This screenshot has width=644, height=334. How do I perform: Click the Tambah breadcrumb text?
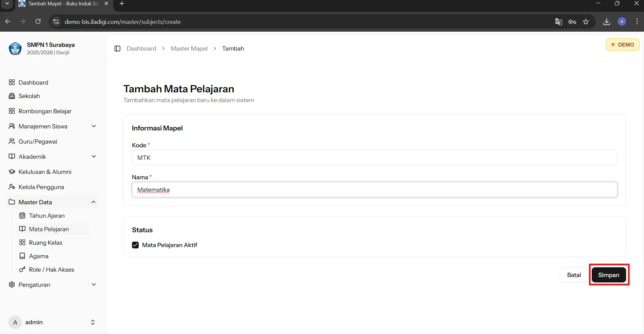[x=233, y=49]
